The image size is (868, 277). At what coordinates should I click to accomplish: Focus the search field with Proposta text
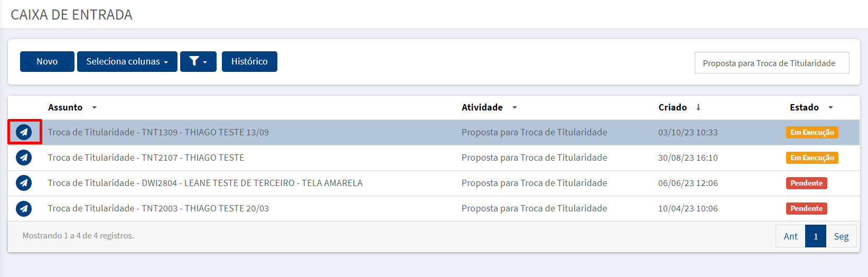click(772, 63)
